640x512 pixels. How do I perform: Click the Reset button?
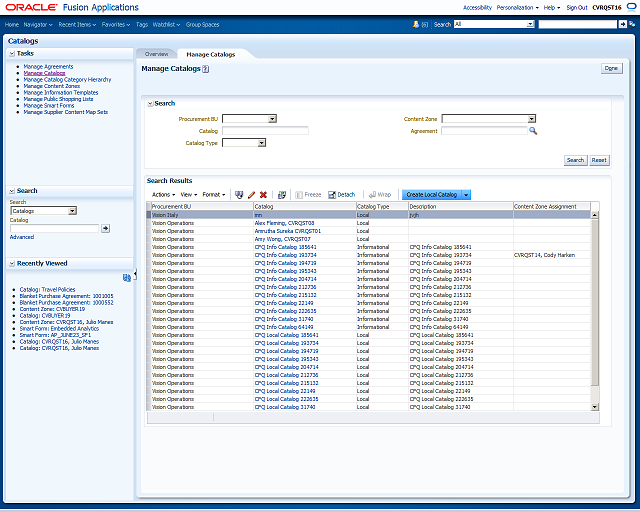(599, 160)
